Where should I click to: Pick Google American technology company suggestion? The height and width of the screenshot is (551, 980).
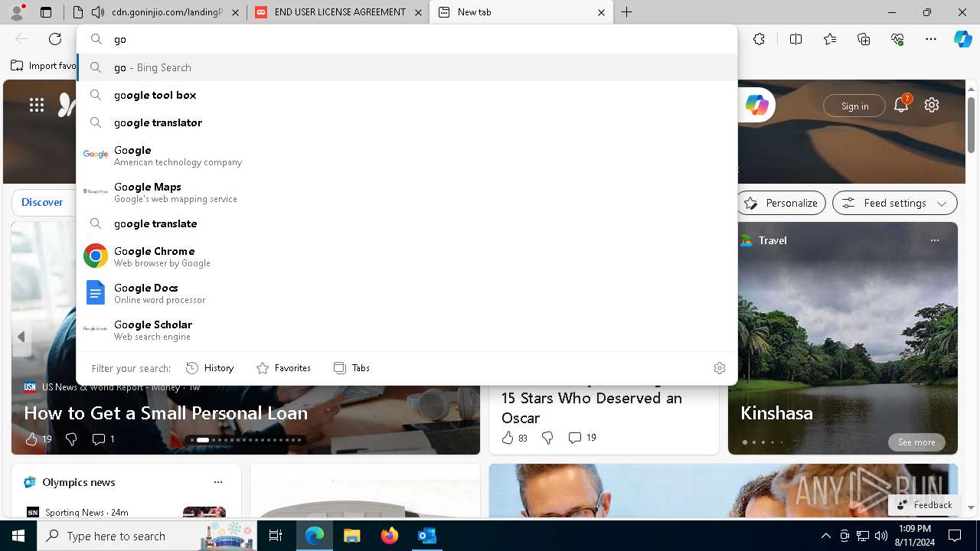[x=407, y=155]
